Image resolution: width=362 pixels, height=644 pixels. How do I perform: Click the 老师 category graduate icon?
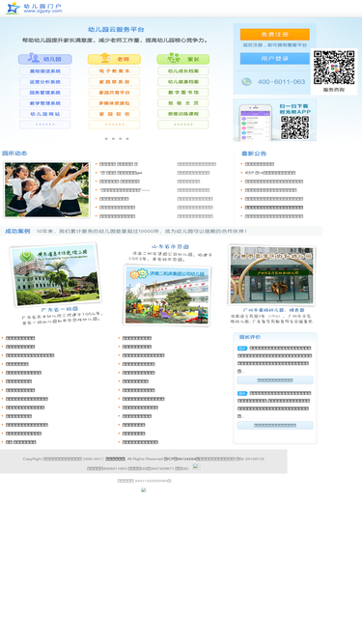(105, 58)
